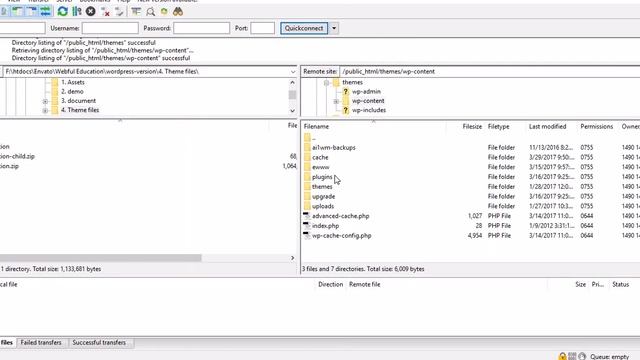640x360 pixels.
Task: Select 'wp-content' in remote tree
Action: point(368,101)
